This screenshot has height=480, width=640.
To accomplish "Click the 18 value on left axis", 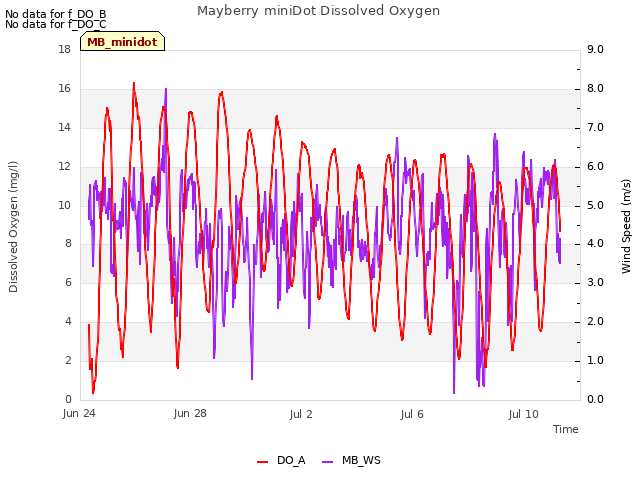I will point(64,49).
